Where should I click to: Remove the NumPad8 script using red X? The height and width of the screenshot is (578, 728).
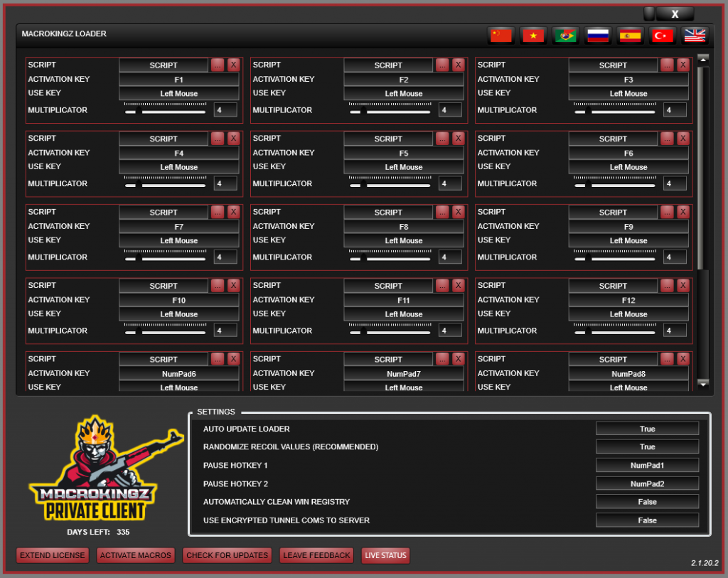coord(683,359)
